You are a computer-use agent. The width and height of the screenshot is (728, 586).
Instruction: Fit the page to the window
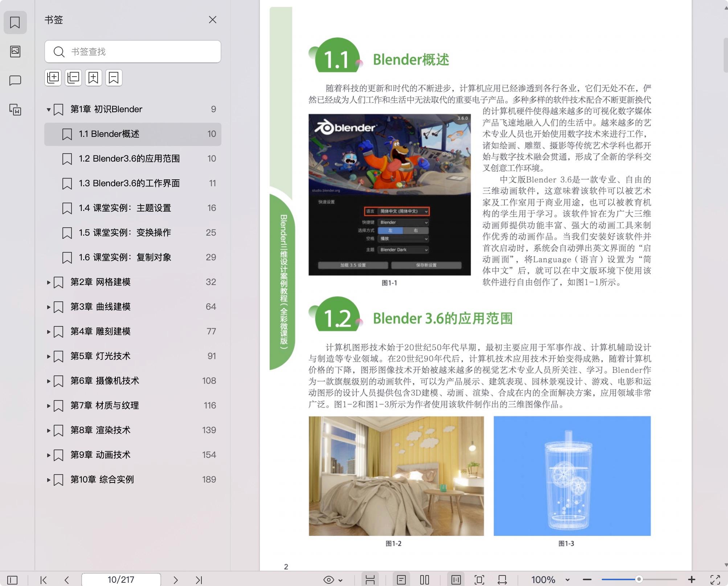(479, 580)
